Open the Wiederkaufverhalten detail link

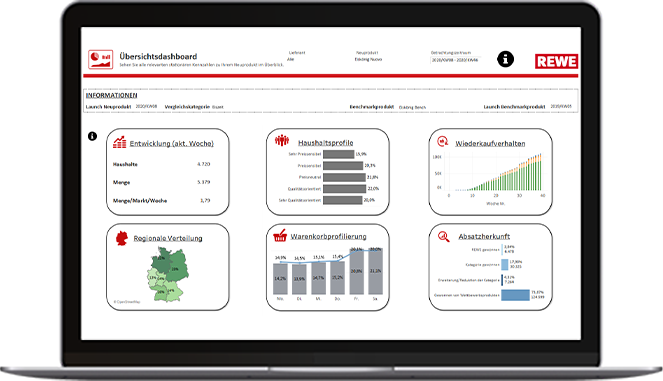tap(490, 144)
